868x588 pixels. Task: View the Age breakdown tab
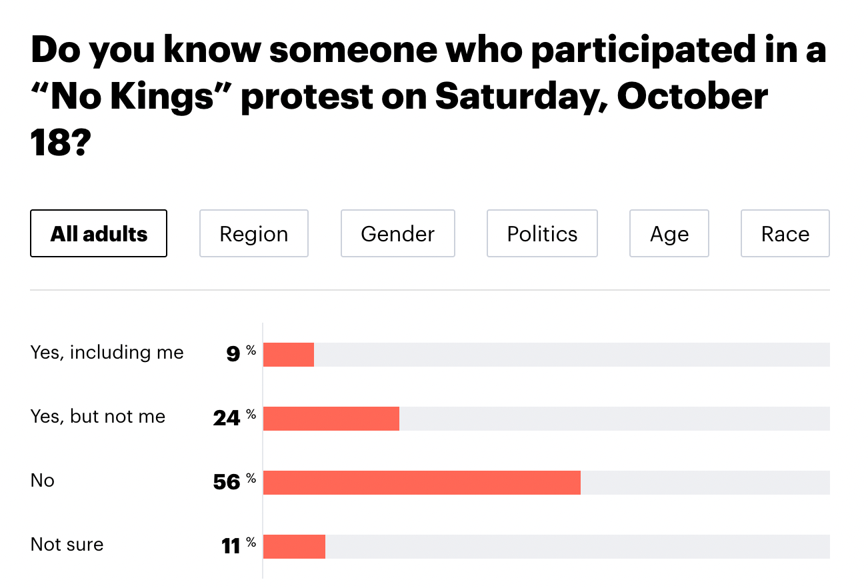click(669, 234)
